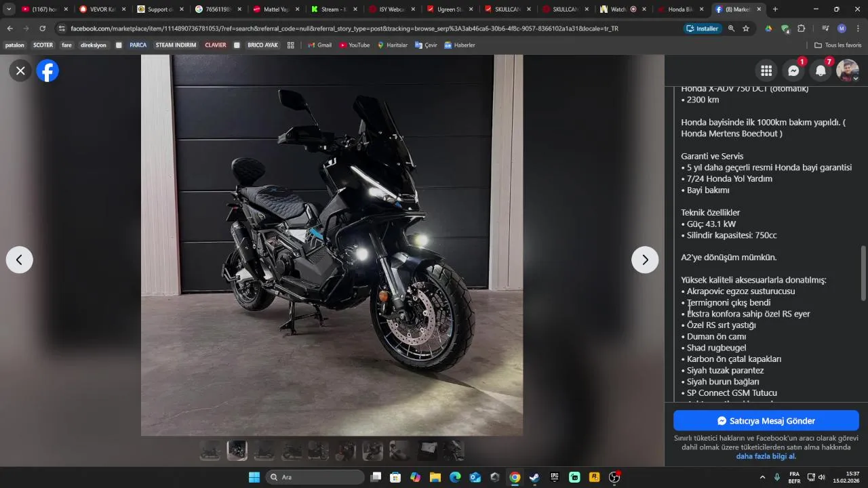
Task: Open the SCOTER bookmark folder
Action: pos(43,45)
